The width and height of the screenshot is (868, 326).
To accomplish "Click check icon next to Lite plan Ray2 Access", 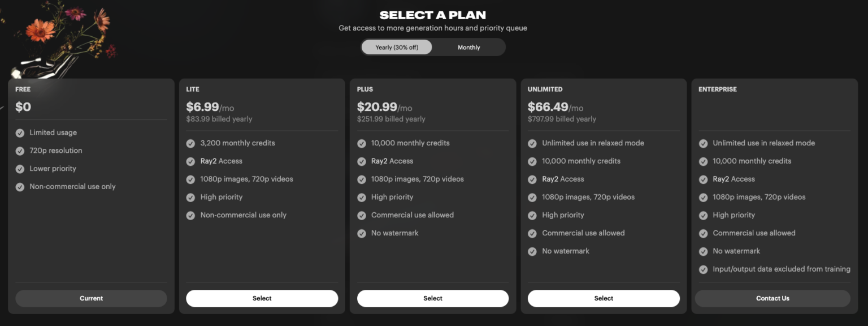I will [x=190, y=162].
